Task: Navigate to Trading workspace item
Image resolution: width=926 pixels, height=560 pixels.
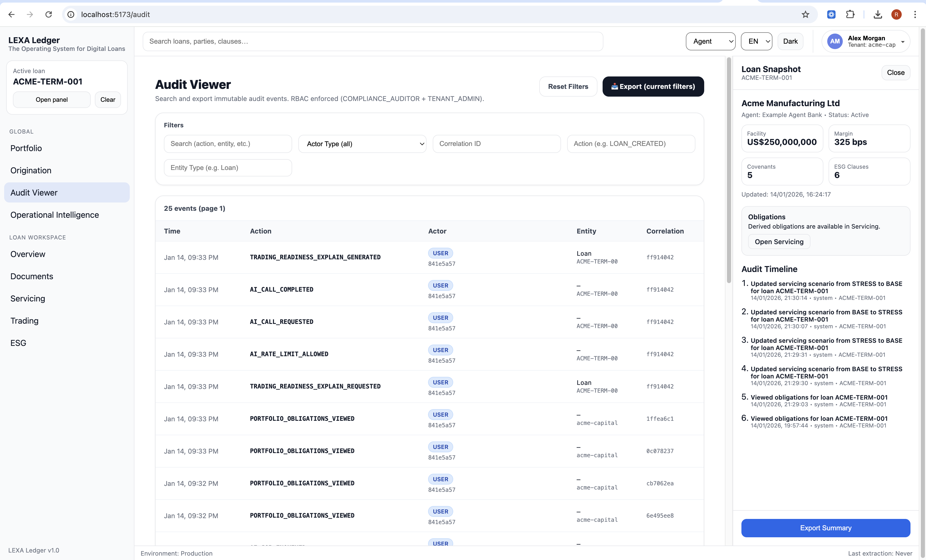Action: click(24, 321)
